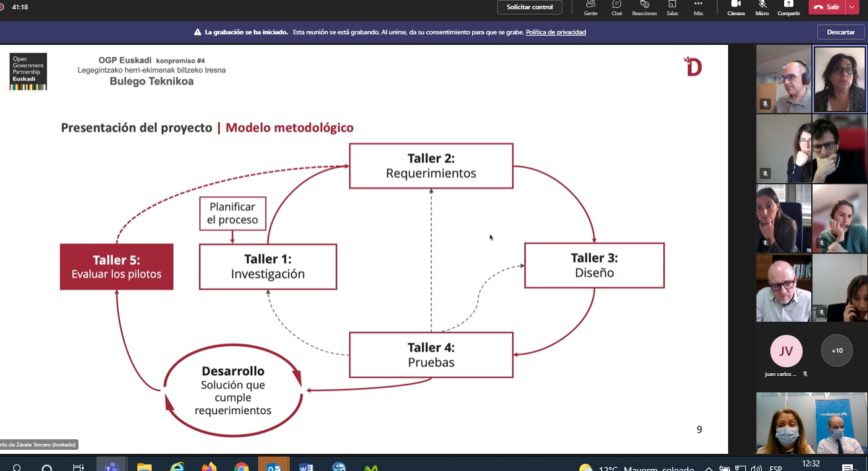Viewport: 868px width, 471px height.
Task: Open the Política de privacidad link
Action: point(555,32)
